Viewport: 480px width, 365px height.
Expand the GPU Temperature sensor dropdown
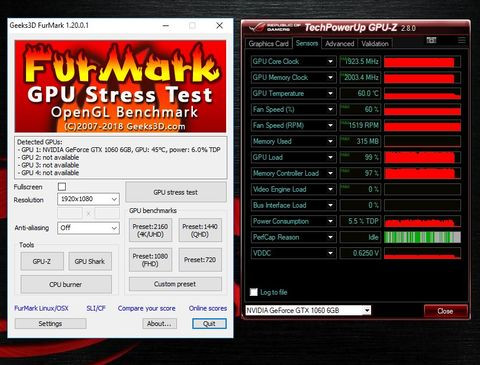(x=330, y=94)
